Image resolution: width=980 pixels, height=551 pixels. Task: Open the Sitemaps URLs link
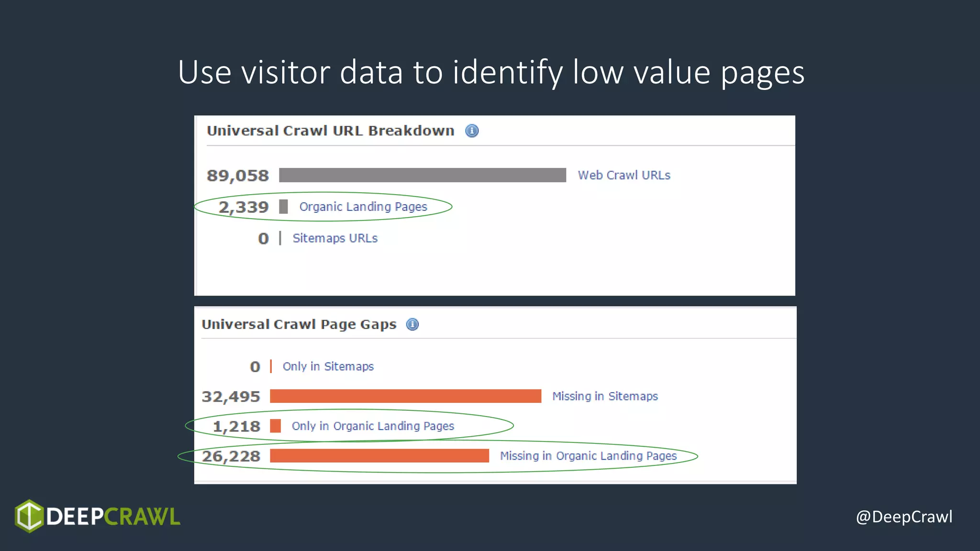[x=335, y=238]
